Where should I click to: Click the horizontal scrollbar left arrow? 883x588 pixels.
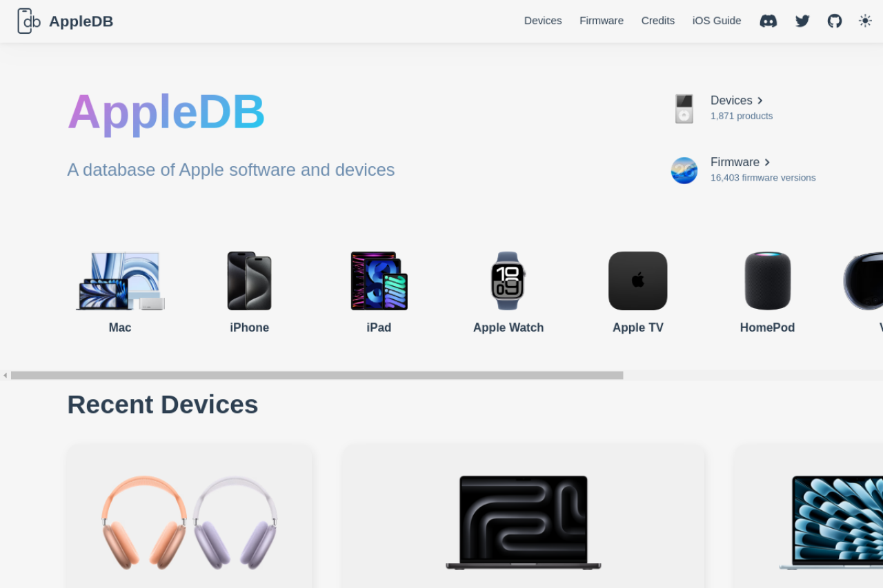pos(5,376)
